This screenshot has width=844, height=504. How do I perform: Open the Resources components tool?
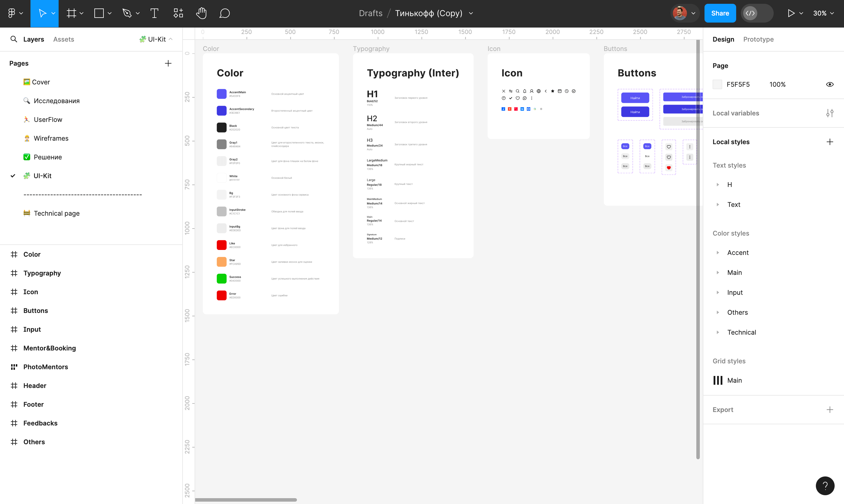pyautogui.click(x=178, y=13)
